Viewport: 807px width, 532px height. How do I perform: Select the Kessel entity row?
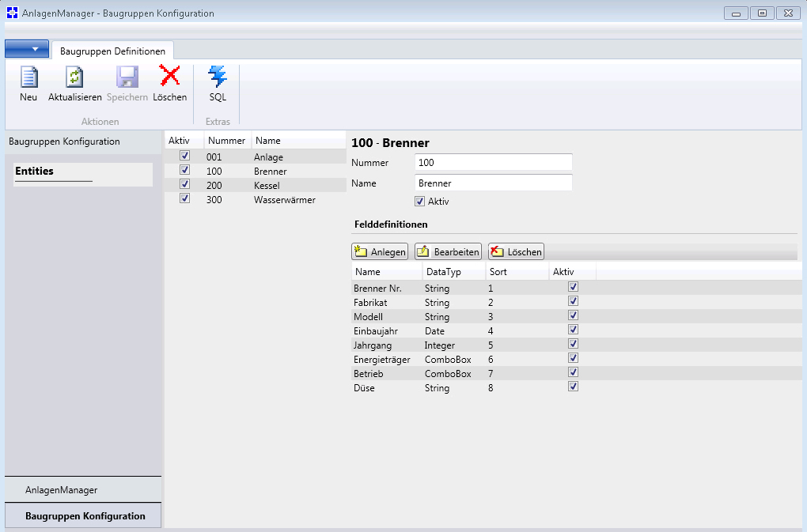pos(256,186)
